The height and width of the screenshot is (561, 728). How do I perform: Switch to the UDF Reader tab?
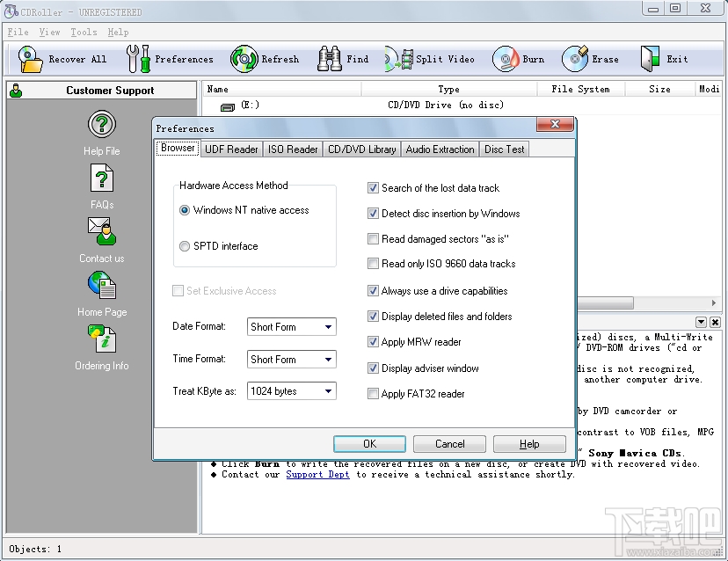point(231,149)
